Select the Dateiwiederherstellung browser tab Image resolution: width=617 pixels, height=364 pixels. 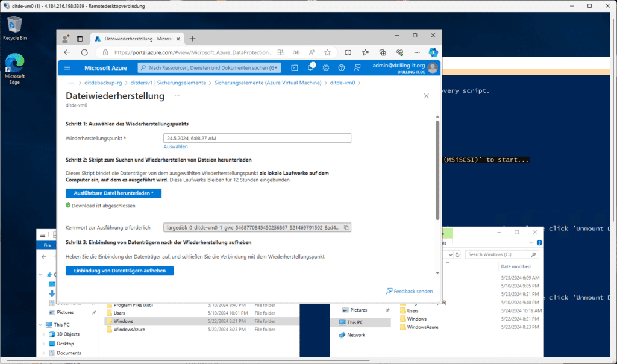tap(137, 39)
